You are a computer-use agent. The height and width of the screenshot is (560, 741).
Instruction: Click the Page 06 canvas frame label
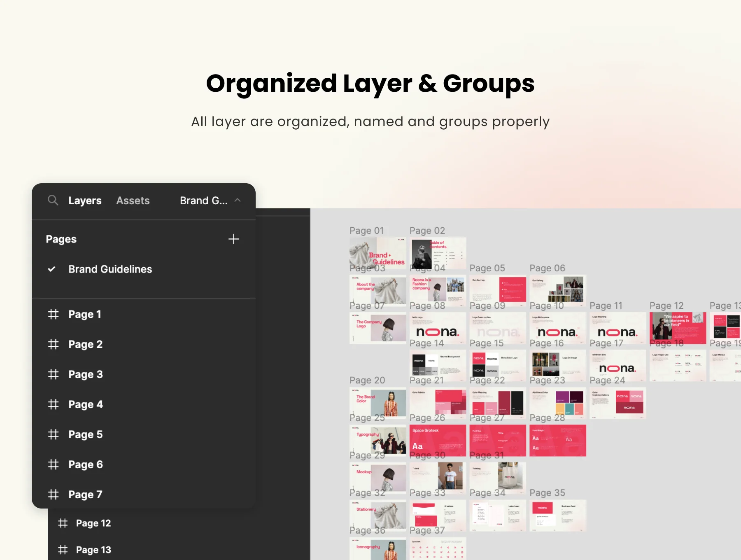pos(548,268)
